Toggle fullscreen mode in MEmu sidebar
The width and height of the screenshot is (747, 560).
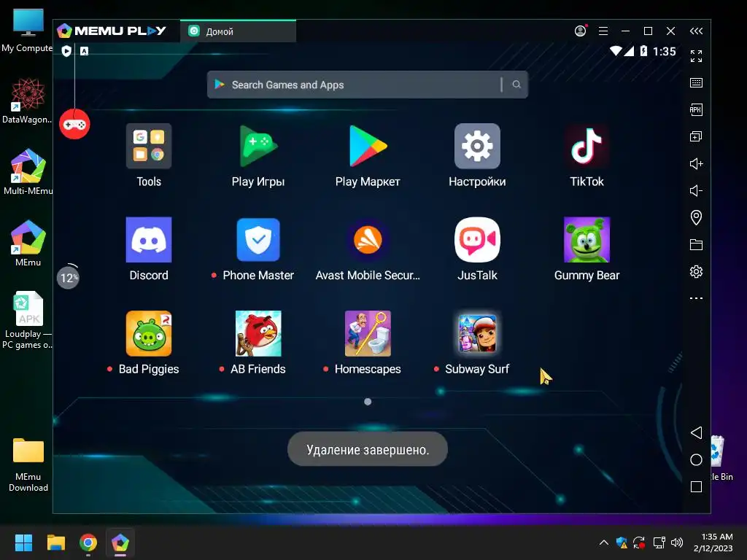point(696,56)
